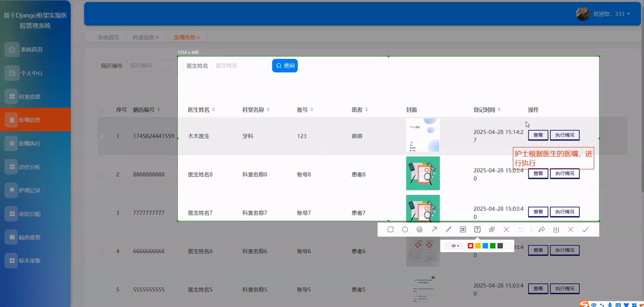Click the 查询 search button
This screenshot has height=307, width=644.
pyautogui.click(x=285, y=66)
